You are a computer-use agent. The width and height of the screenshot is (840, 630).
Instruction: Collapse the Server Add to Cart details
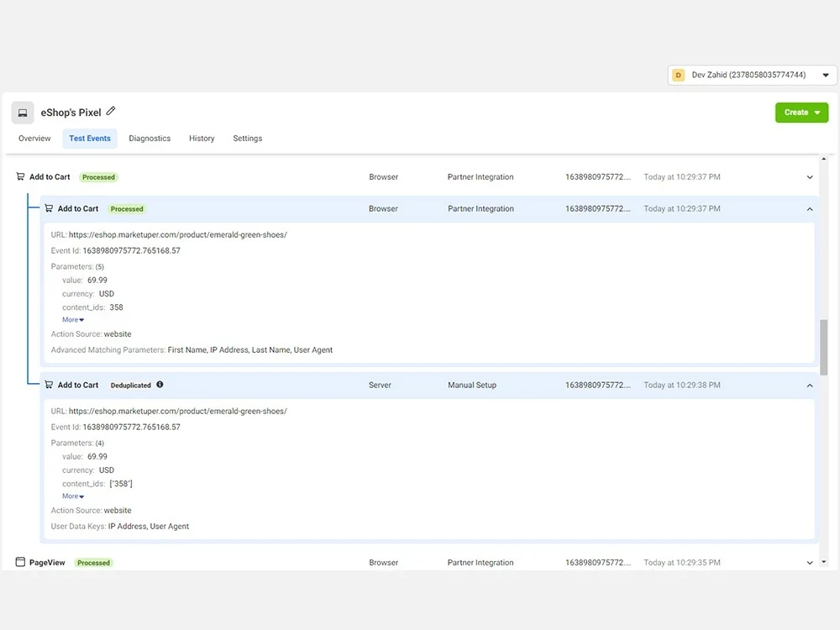[810, 386]
